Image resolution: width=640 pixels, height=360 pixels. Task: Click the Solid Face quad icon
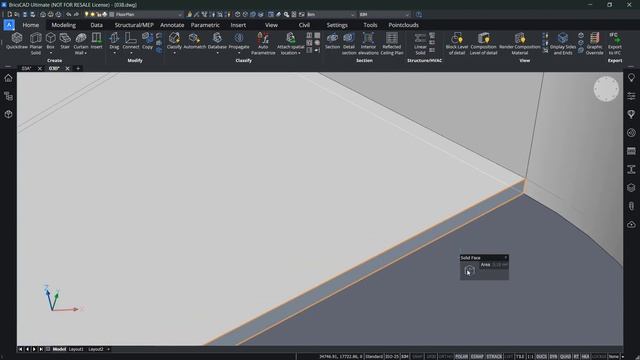coord(469,270)
